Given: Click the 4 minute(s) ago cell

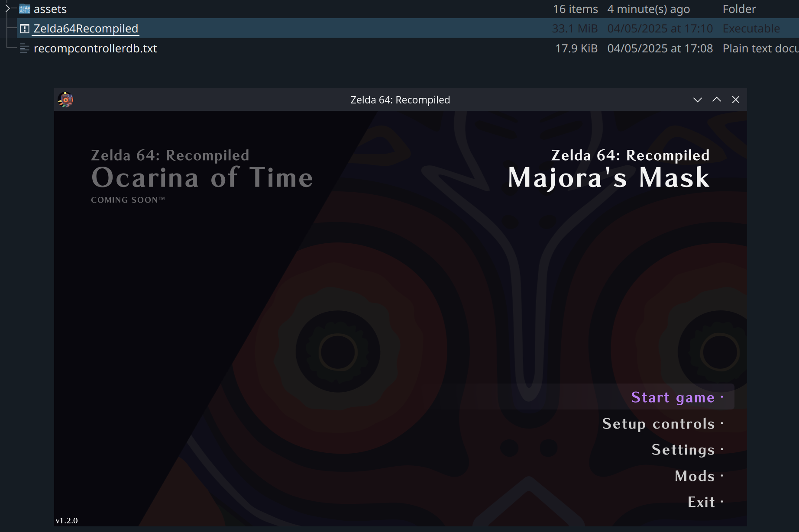Looking at the screenshot, I should (x=649, y=9).
